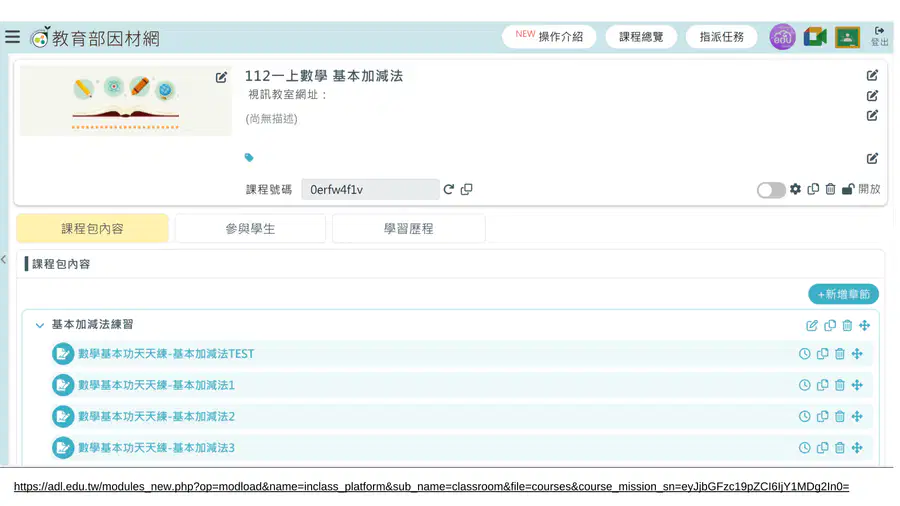900x506 pixels.
Task: Open the 課程總覽 button
Action: [641, 37]
